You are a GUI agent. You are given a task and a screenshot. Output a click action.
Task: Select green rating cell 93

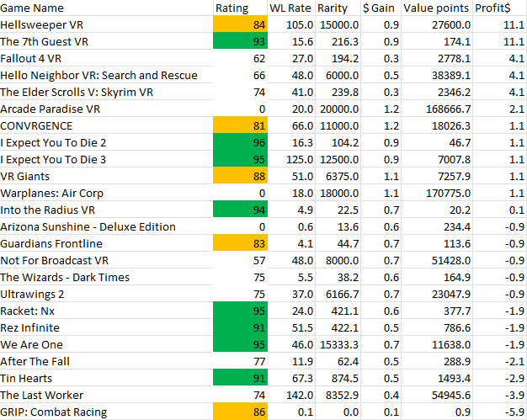pos(240,41)
